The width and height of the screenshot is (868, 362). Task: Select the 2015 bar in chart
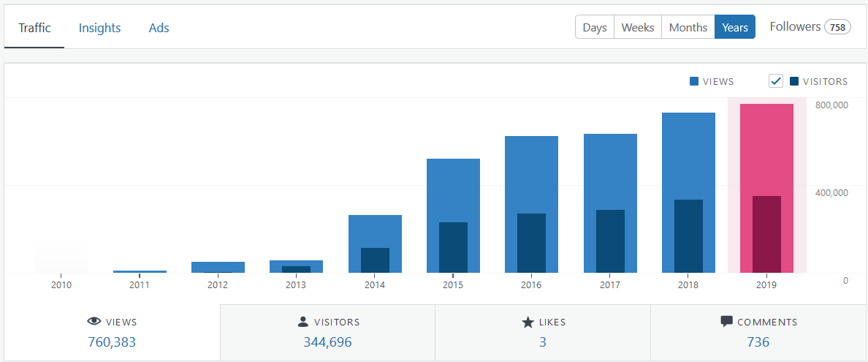point(454,216)
